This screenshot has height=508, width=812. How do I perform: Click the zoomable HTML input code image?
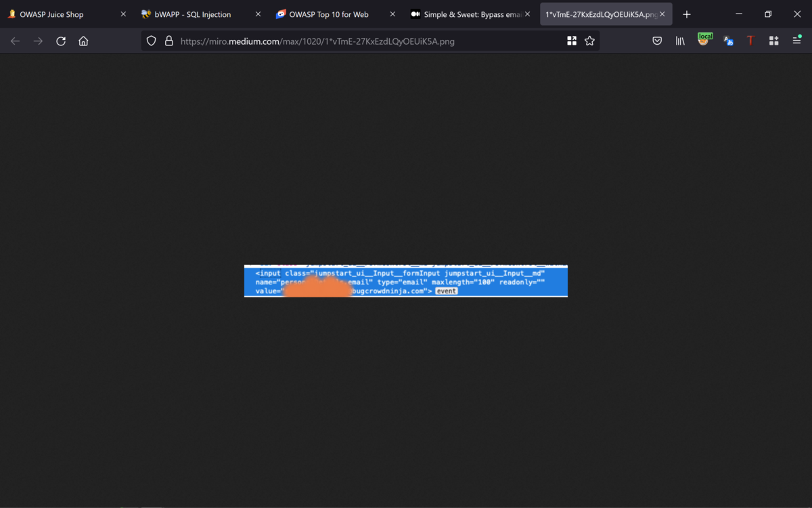click(x=406, y=280)
